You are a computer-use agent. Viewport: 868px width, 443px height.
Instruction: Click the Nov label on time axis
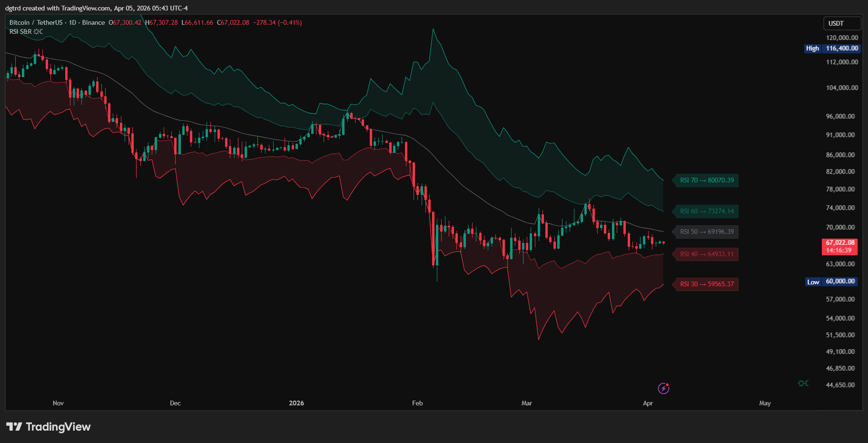pyautogui.click(x=58, y=403)
